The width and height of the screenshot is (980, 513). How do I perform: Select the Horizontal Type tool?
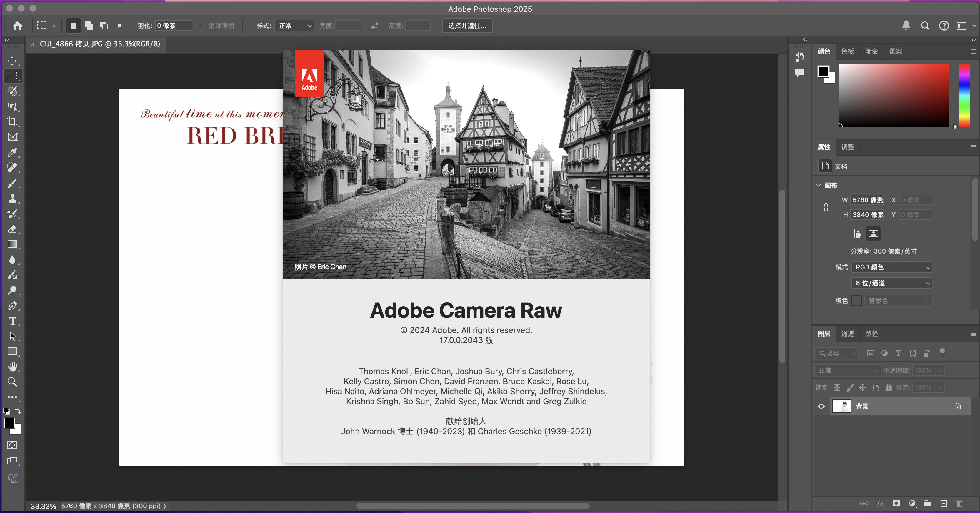click(x=12, y=321)
